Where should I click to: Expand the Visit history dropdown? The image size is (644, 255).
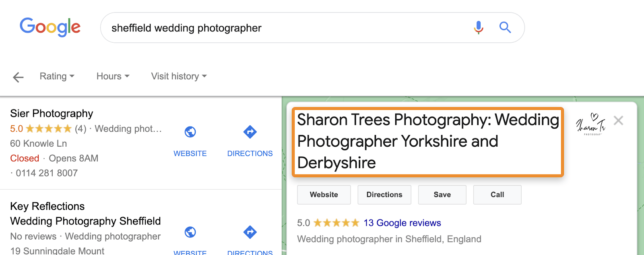(179, 76)
